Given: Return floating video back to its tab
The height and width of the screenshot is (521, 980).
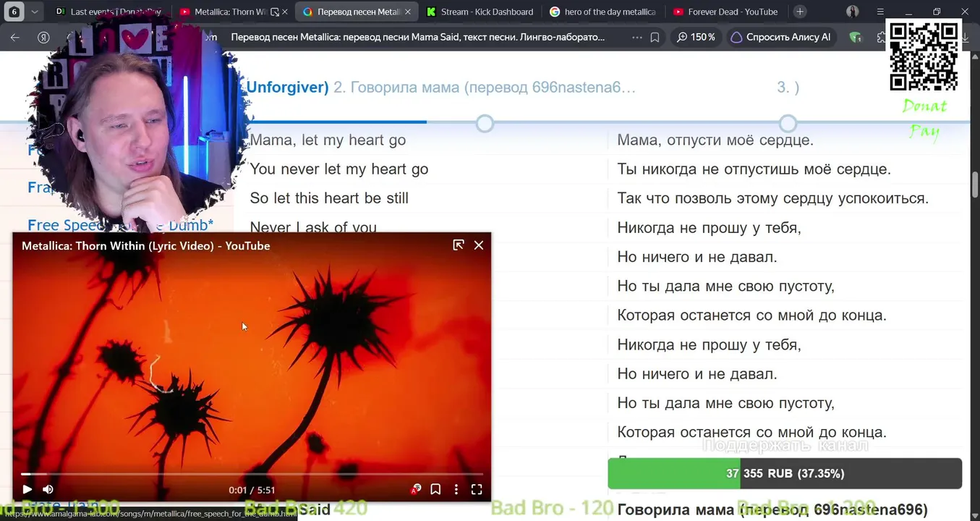Looking at the screenshot, I should (x=459, y=245).
